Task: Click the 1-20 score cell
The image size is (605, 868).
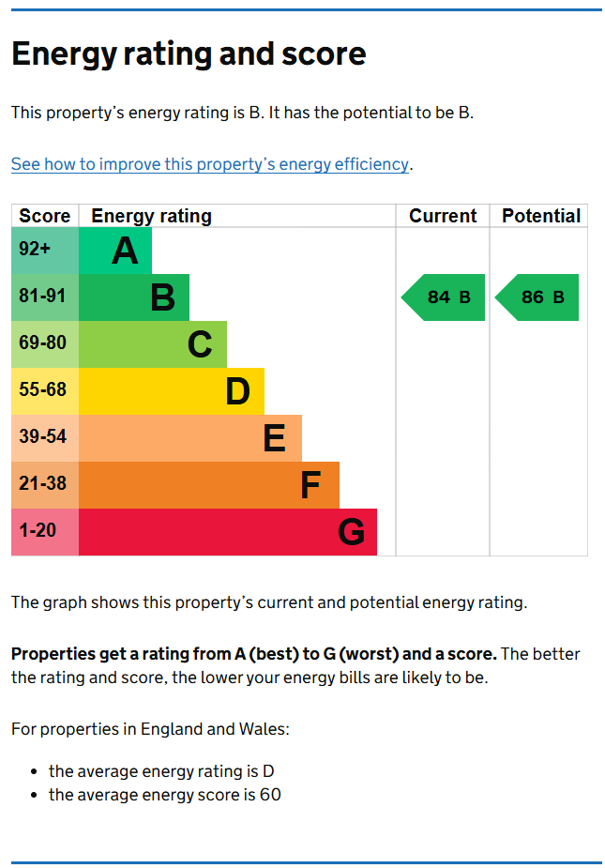Action: pyautogui.click(x=45, y=532)
